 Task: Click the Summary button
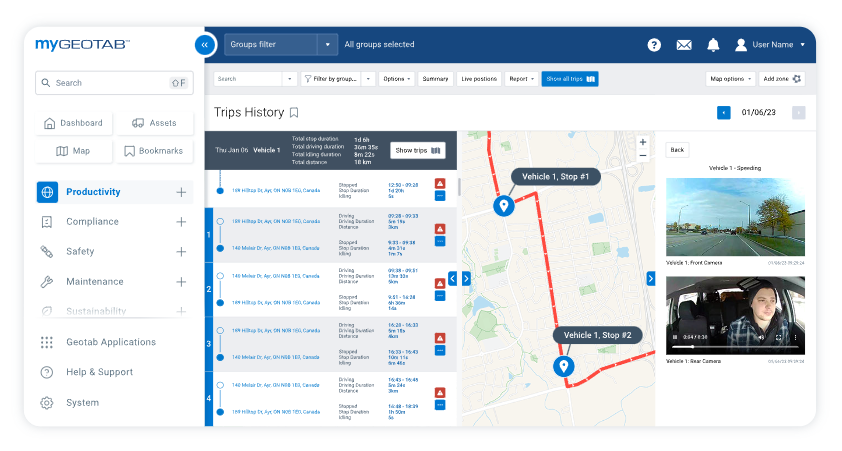click(x=435, y=79)
